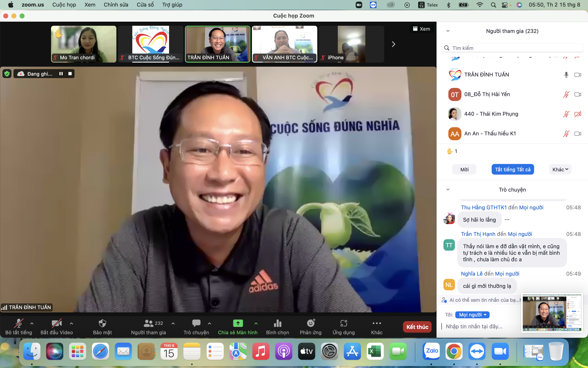Toggle 440 - Thái Kim Phụng's disabled camera

coord(578,114)
